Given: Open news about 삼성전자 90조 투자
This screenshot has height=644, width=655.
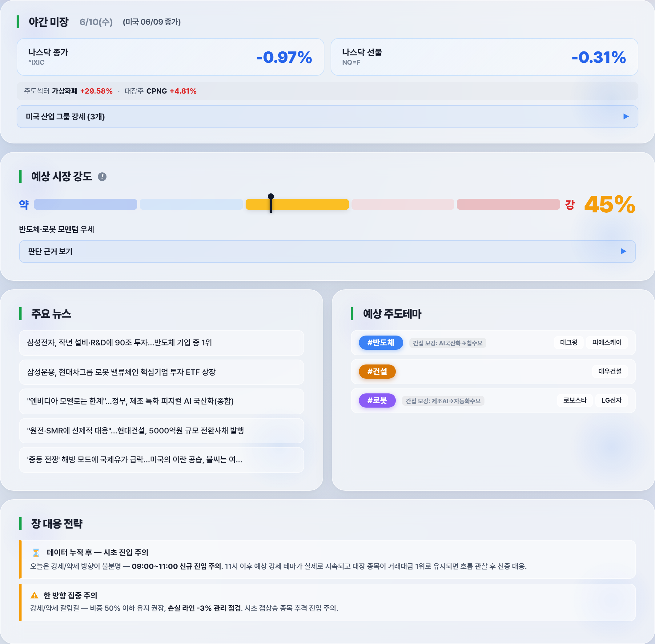Looking at the screenshot, I should pyautogui.click(x=162, y=343).
